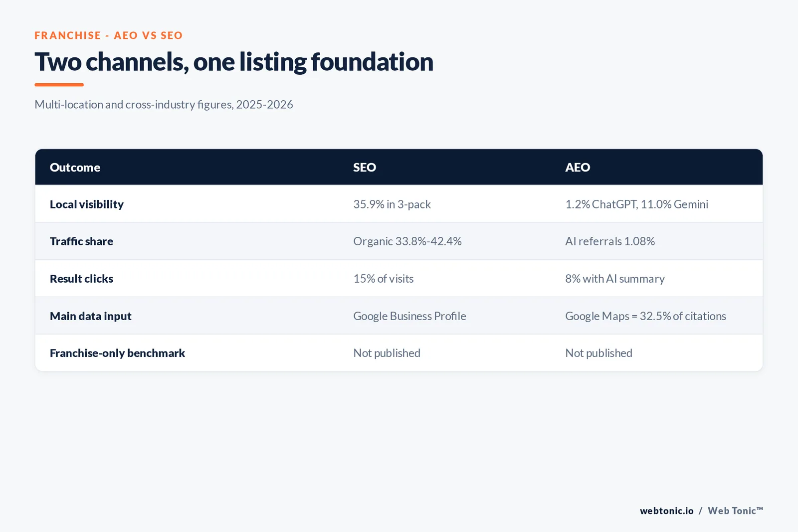Click the 'Google Maps = 32.5% of citations' cell

(646, 316)
